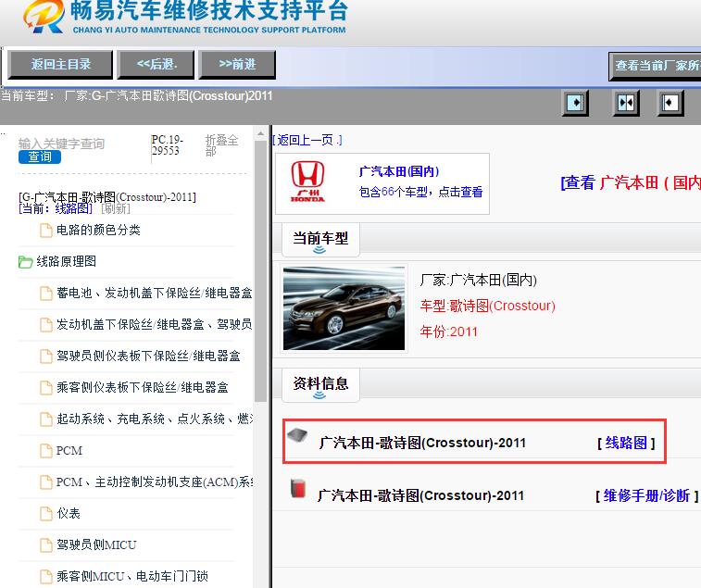Open PCM、主动控制发动机支座(ACM) item
Screen dimensions: 701x588
(155, 482)
